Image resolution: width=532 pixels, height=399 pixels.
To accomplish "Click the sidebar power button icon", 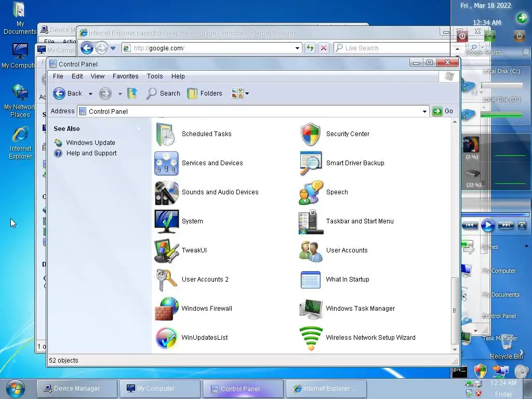I will (x=519, y=35).
